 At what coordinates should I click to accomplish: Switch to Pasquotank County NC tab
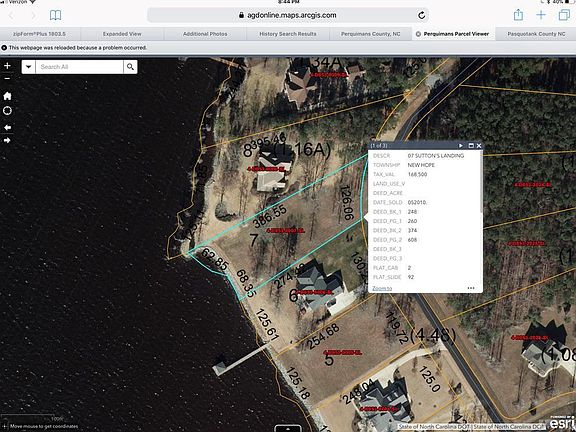pos(536,34)
